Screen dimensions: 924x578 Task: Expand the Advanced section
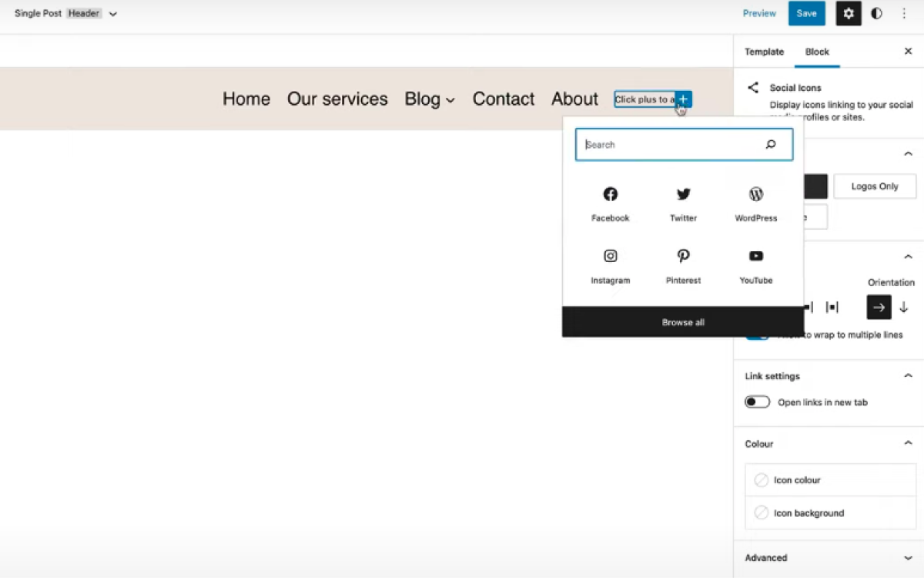(x=908, y=558)
